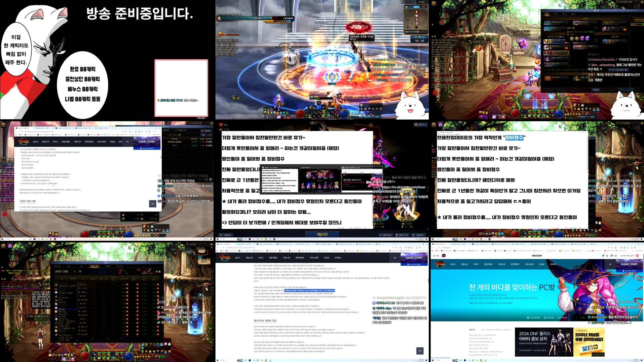
Task: Click GAME START in the browser window over the game lobby
Action: point(147,141)
